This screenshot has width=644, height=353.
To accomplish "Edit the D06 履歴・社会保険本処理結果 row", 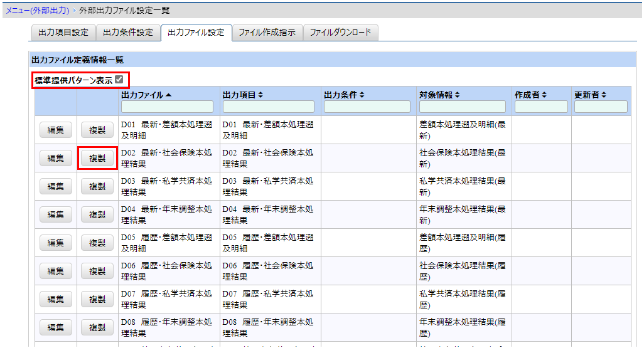I will (x=56, y=271).
